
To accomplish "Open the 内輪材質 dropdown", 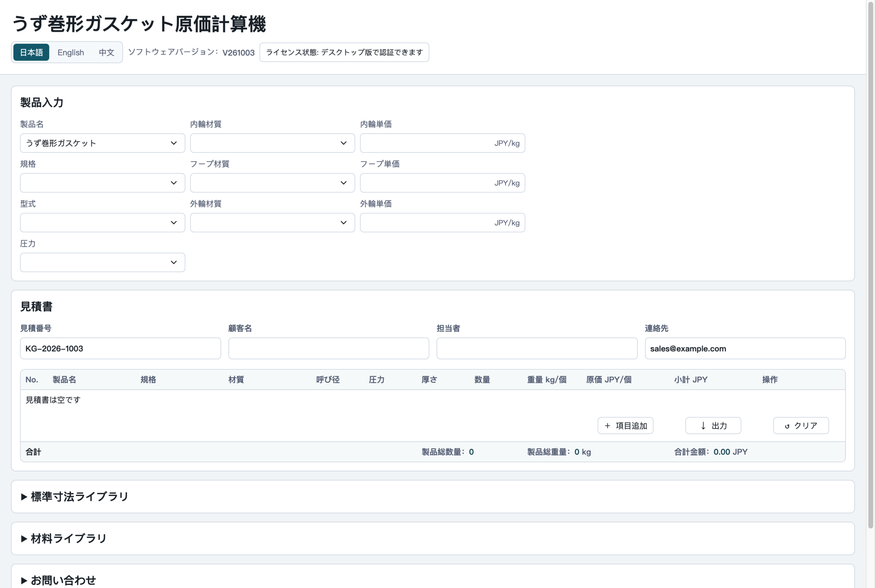I will click(x=272, y=143).
